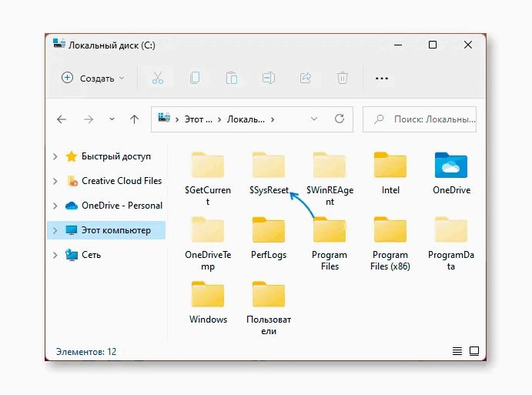Select the PerfLogs folder
Image resolution: width=532 pixels, height=395 pixels.
tap(269, 238)
